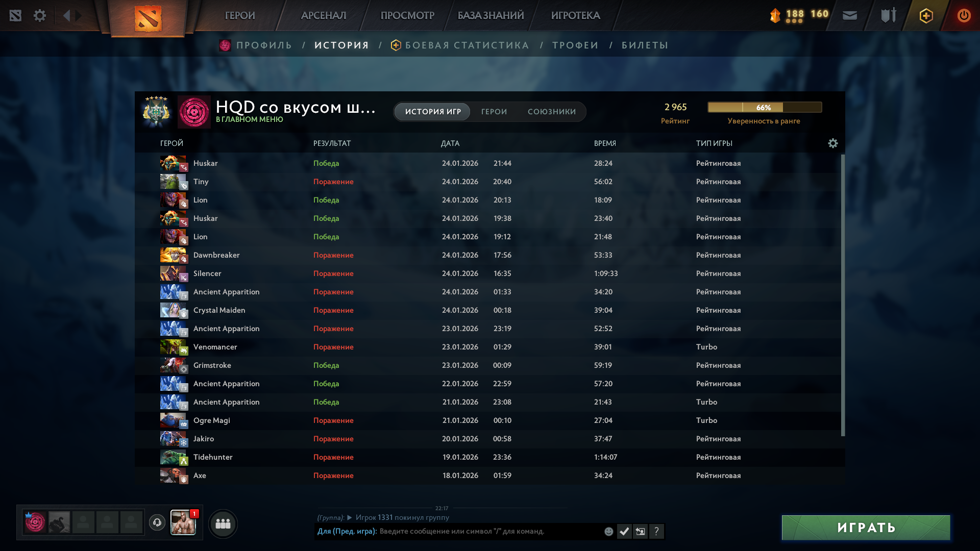This screenshot has height=551, width=980.
Task: Open the settings gear in top bar
Action: 40,15
